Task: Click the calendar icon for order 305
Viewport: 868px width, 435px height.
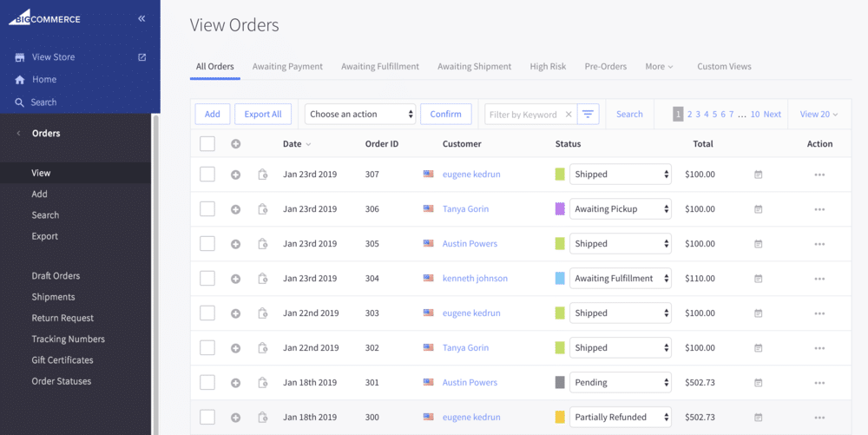Action: pyautogui.click(x=758, y=244)
